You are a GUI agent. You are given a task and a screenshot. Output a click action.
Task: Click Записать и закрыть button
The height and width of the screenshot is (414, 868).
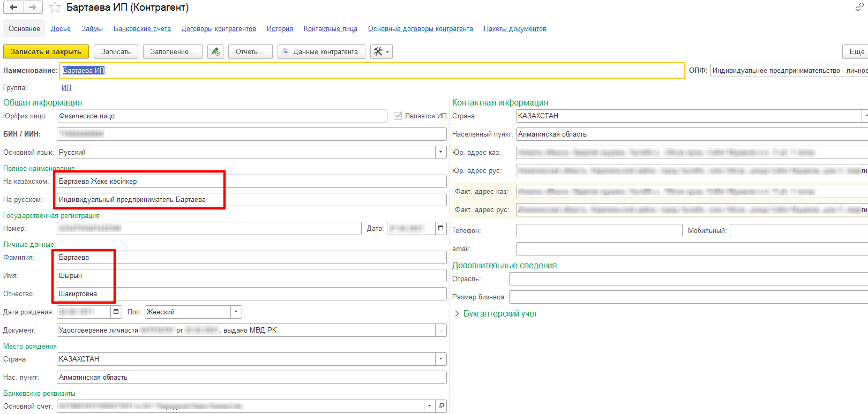coord(46,51)
